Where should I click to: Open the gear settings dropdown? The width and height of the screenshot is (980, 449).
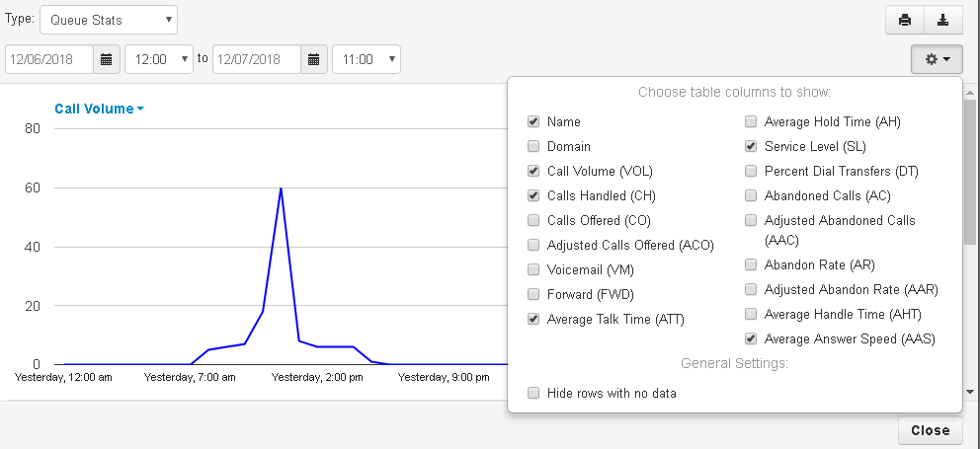[x=938, y=59]
